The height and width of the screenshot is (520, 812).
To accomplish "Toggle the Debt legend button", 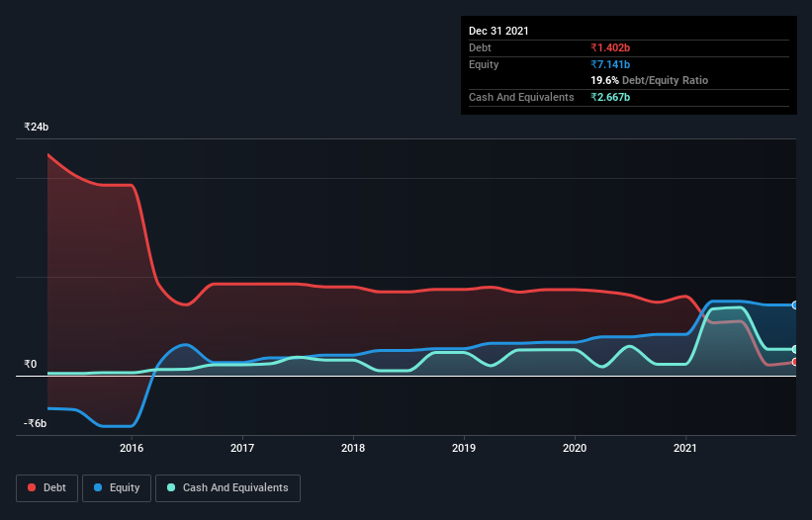I will [x=47, y=488].
